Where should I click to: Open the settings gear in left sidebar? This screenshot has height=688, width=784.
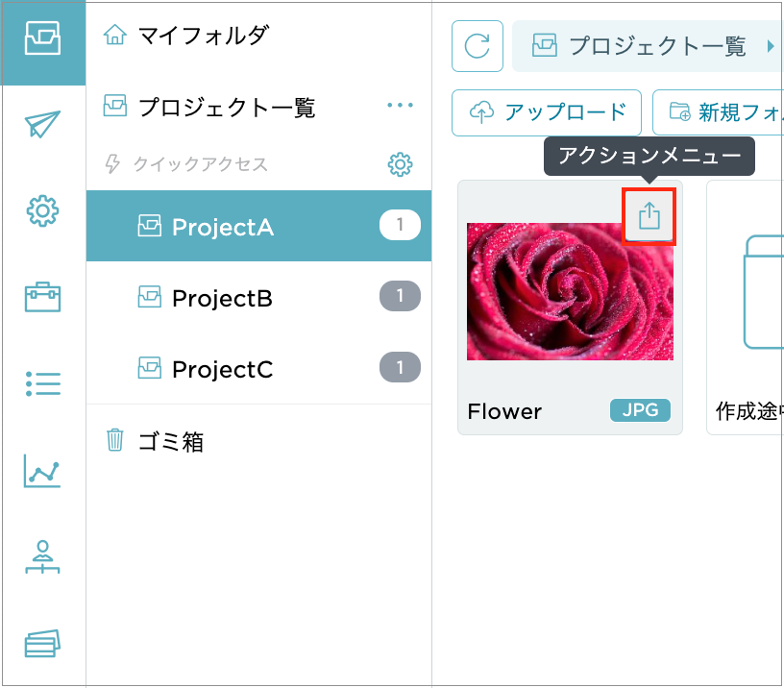pyautogui.click(x=42, y=210)
